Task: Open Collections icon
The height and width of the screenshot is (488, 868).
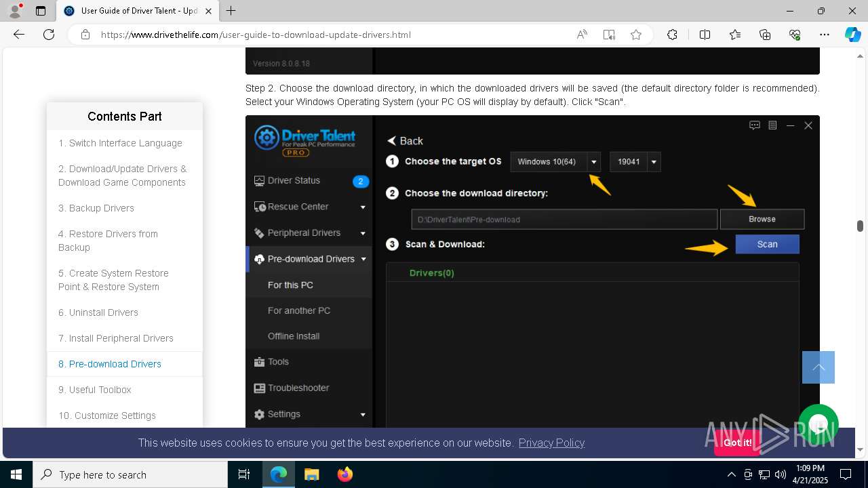Action: (765, 35)
